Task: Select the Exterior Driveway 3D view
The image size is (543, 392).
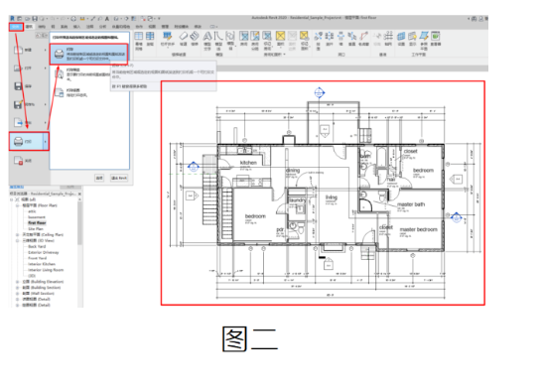Action: click(44, 252)
